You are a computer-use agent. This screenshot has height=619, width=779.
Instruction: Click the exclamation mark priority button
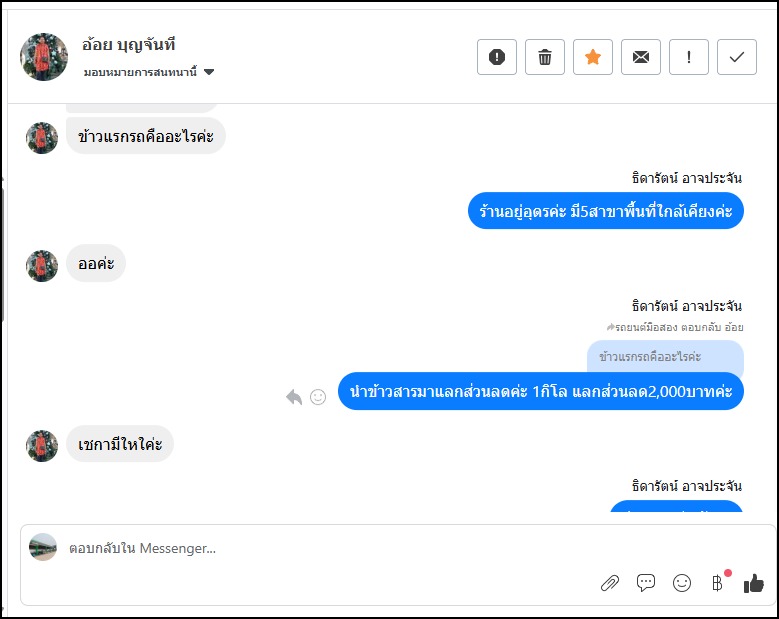click(x=689, y=57)
